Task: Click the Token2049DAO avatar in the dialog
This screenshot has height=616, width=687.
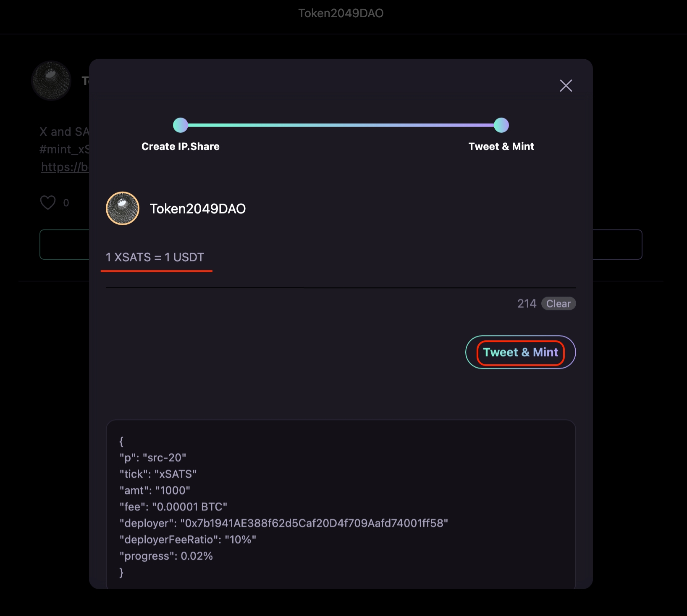Action: (x=123, y=208)
